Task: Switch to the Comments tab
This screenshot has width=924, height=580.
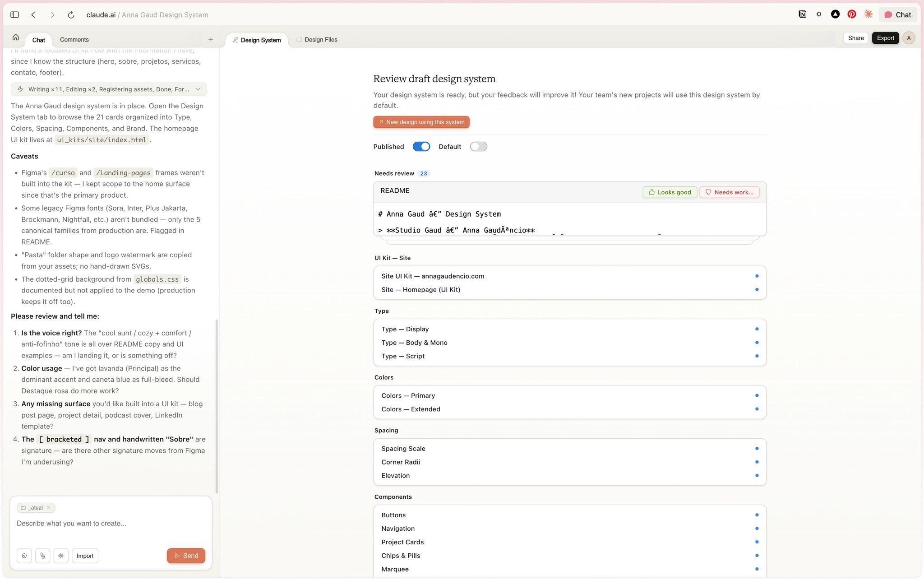Action: [x=74, y=40]
